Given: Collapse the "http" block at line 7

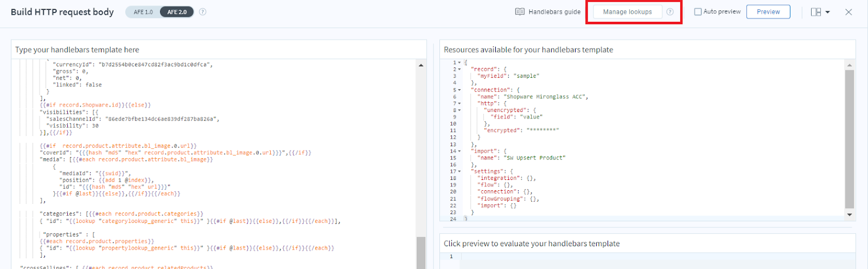Looking at the screenshot, I should pos(459,103).
